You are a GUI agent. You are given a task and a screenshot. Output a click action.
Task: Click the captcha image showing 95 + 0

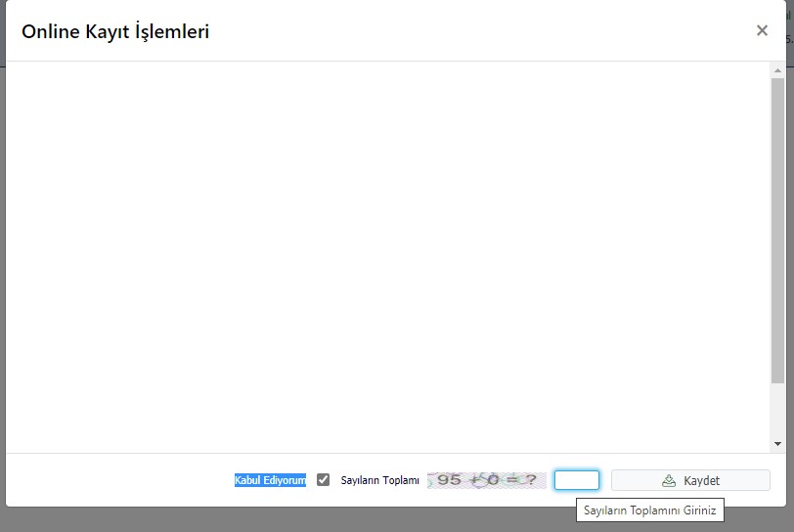486,480
